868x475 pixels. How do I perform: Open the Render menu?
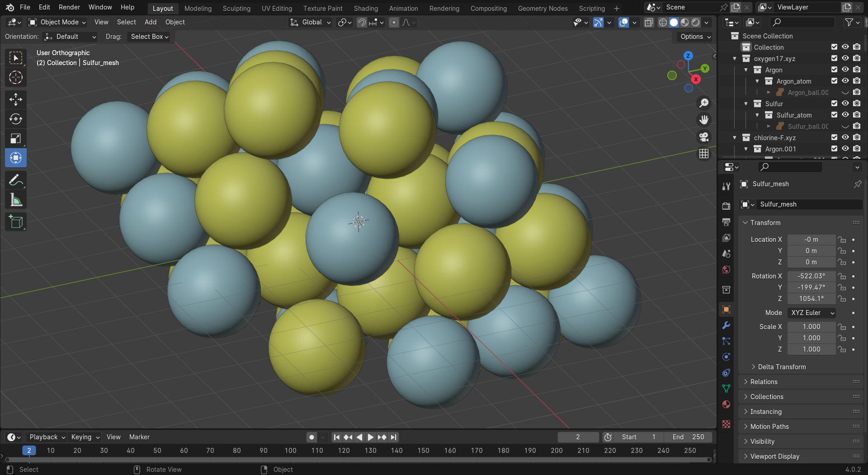pos(69,7)
